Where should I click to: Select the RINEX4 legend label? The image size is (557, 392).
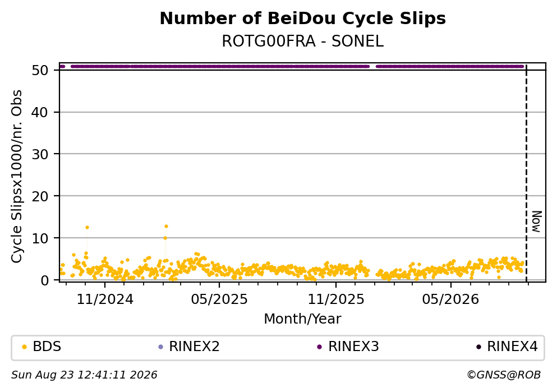[x=512, y=347]
